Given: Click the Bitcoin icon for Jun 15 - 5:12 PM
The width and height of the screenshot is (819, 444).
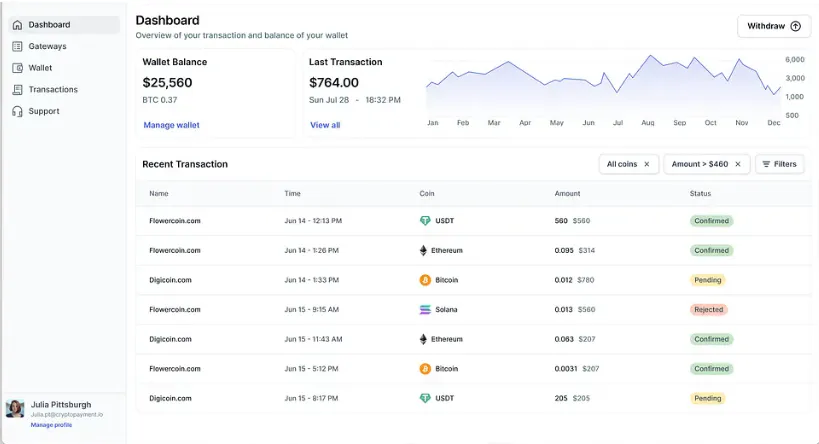Looking at the screenshot, I should (x=425, y=369).
